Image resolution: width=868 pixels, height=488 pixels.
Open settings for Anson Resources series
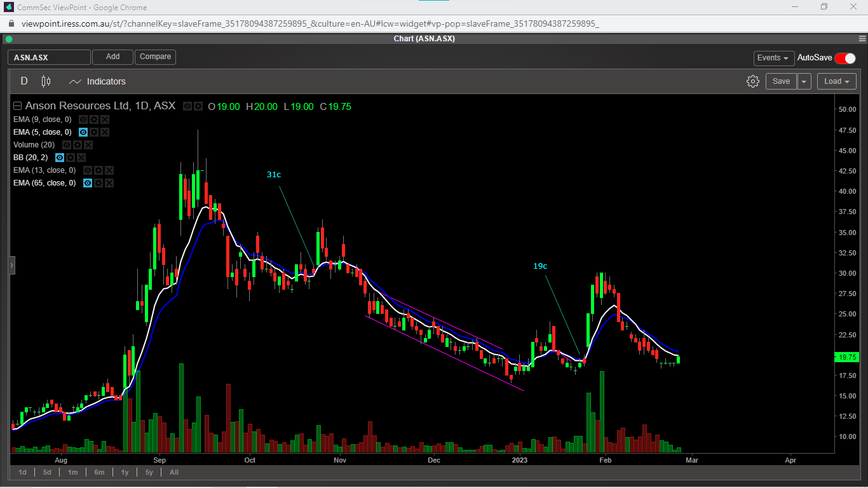(x=198, y=106)
